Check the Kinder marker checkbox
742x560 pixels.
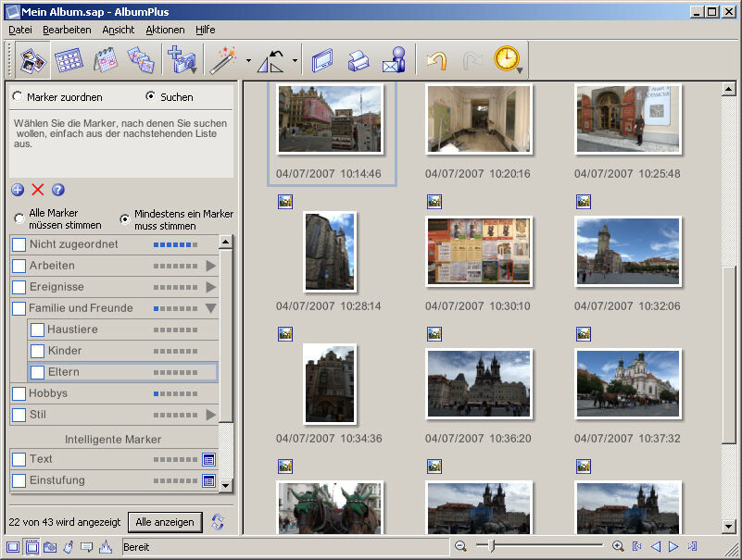[x=37, y=351]
